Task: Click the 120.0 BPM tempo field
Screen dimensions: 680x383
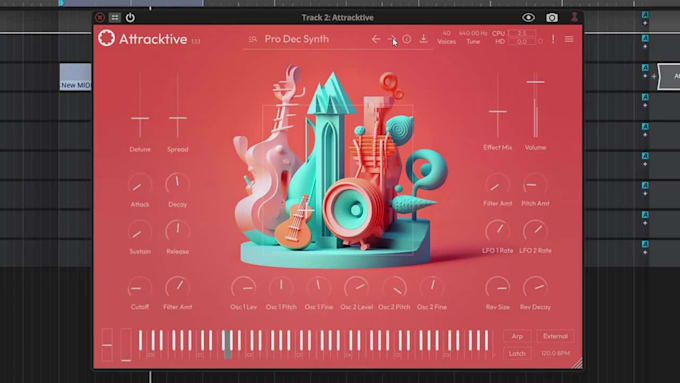Action: pyautogui.click(x=555, y=354)
